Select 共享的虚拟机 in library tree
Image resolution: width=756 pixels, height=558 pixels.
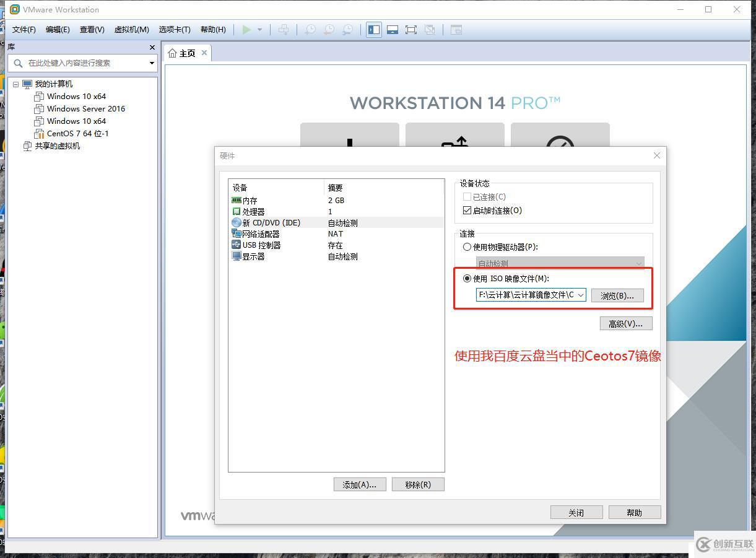pyautogui.click(x=58, y=146)
